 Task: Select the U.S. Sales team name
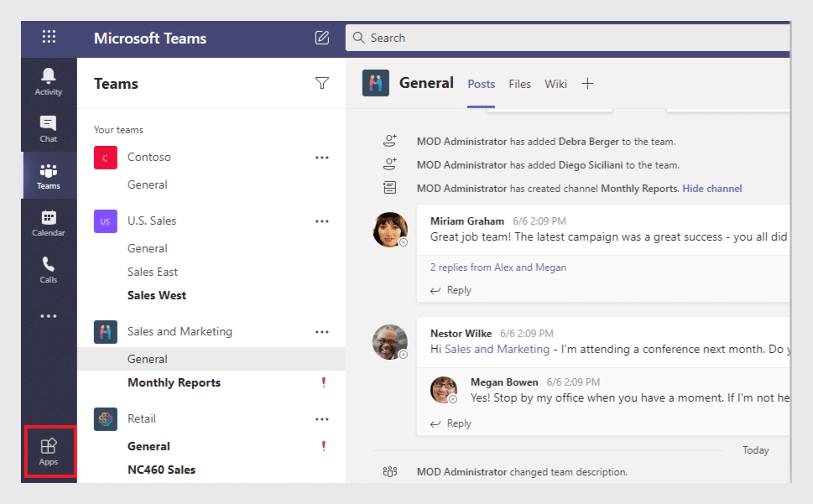click(x=152, y=221)
